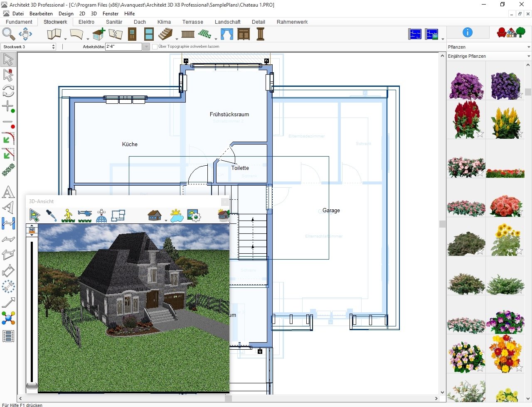Open the floor tool dropdown arrow
Viewport: 532px width, 407px height.
pyautogui.click(x=215, y=39)
